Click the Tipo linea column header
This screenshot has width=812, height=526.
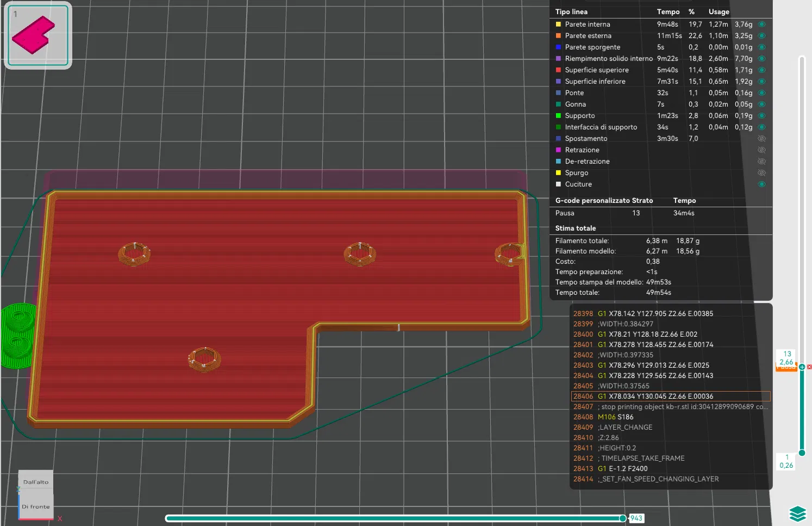tap(571, 12)
